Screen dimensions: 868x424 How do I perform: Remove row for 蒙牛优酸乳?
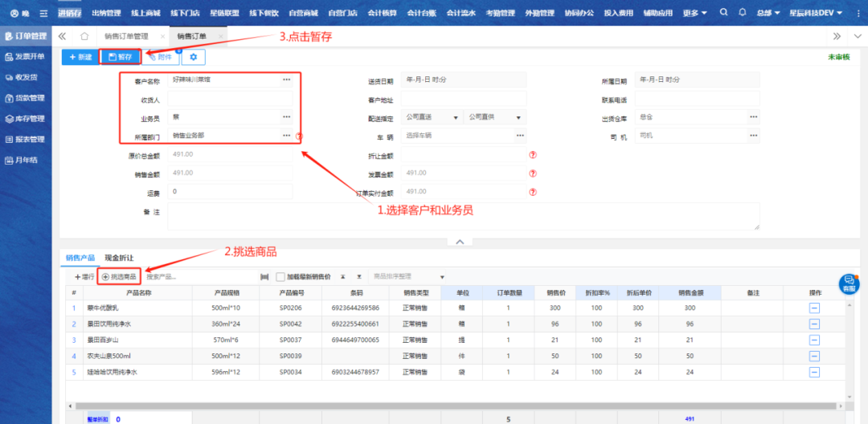pos(814,308)
